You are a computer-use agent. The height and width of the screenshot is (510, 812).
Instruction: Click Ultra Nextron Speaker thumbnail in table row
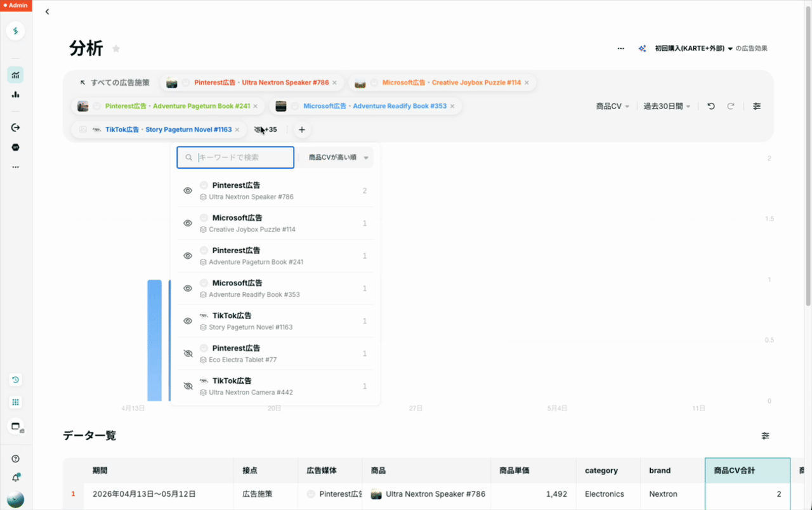click(376, 494)
